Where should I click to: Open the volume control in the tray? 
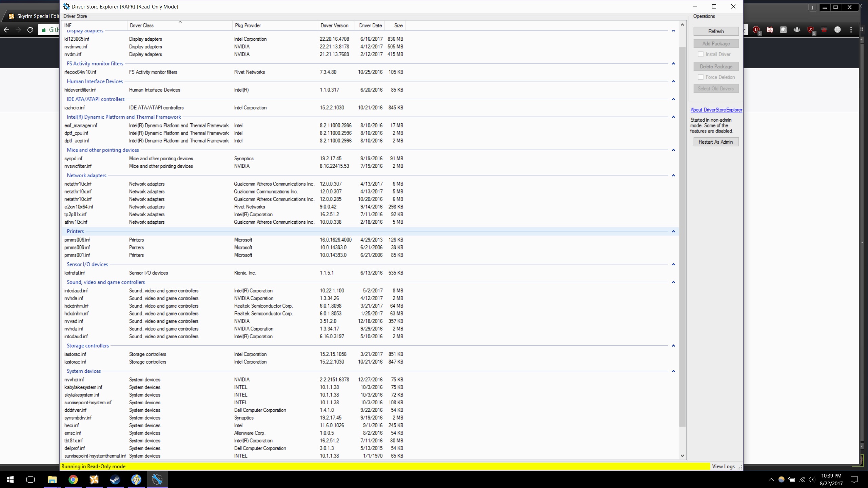click(811, 480)
